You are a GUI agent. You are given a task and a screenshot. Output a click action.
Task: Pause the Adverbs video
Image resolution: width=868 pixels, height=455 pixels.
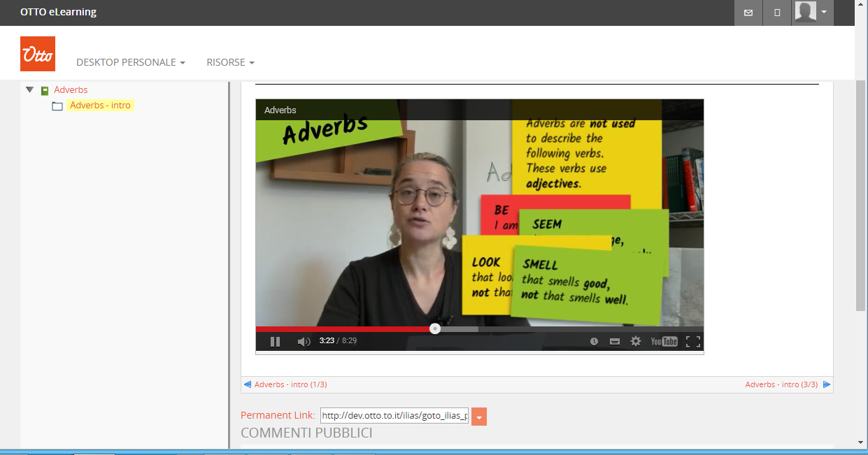click(275, 342)
